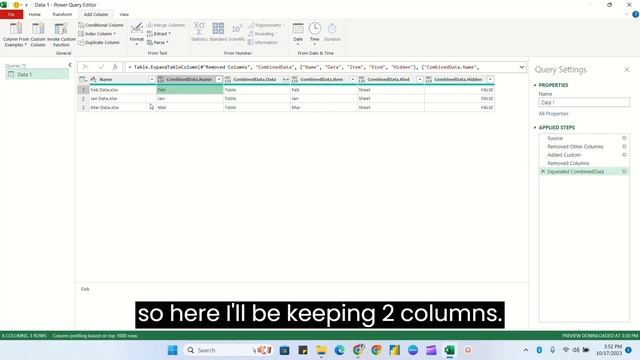Open filter dropdown on CombinedData.Kind column
The height and width of the screenshot is (360, 640).
pyautogui.click(x=420, y=79)
